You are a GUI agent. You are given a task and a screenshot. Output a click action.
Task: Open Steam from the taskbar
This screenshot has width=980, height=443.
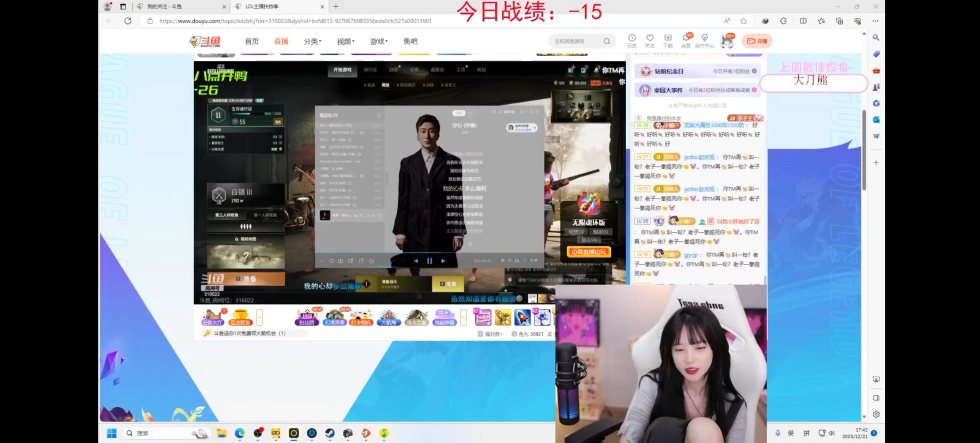[x=330, y=433]
